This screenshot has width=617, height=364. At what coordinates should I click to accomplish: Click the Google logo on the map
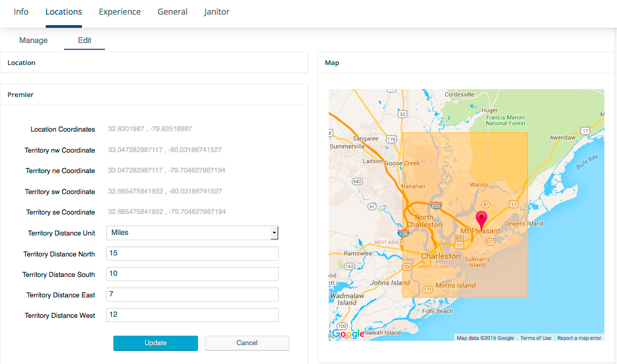[x=348, y=334]
